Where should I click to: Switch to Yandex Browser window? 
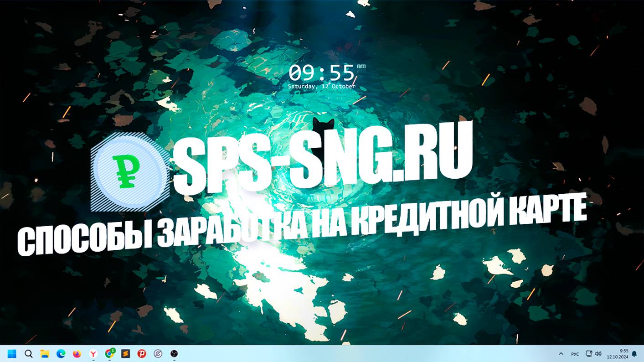[93, 353]
